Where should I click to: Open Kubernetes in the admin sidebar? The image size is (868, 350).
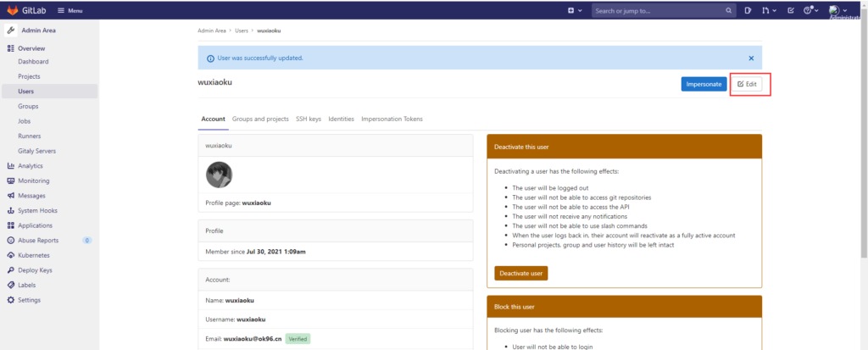coord(34,255)
